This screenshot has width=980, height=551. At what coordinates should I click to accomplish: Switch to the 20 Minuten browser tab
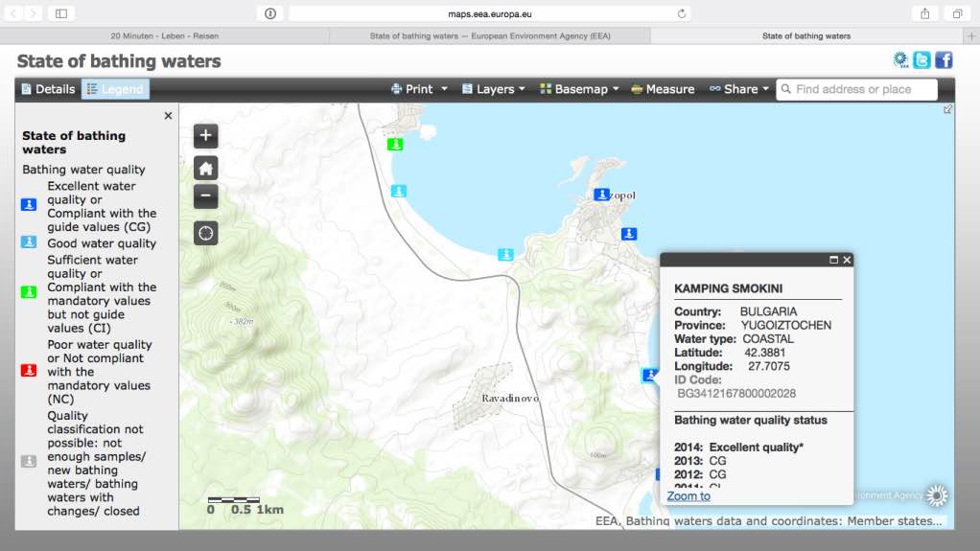click(164, 36)
